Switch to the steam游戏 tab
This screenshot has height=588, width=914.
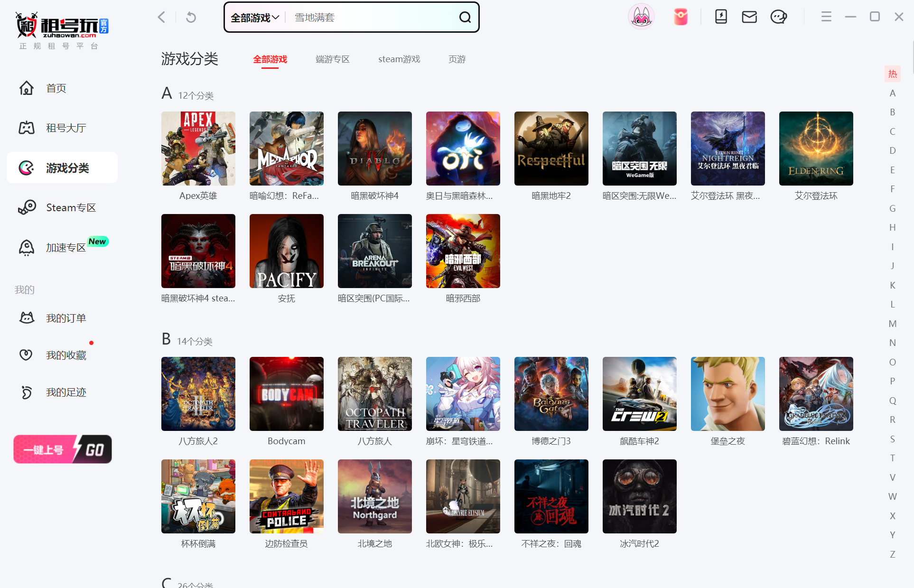(399, 59)
